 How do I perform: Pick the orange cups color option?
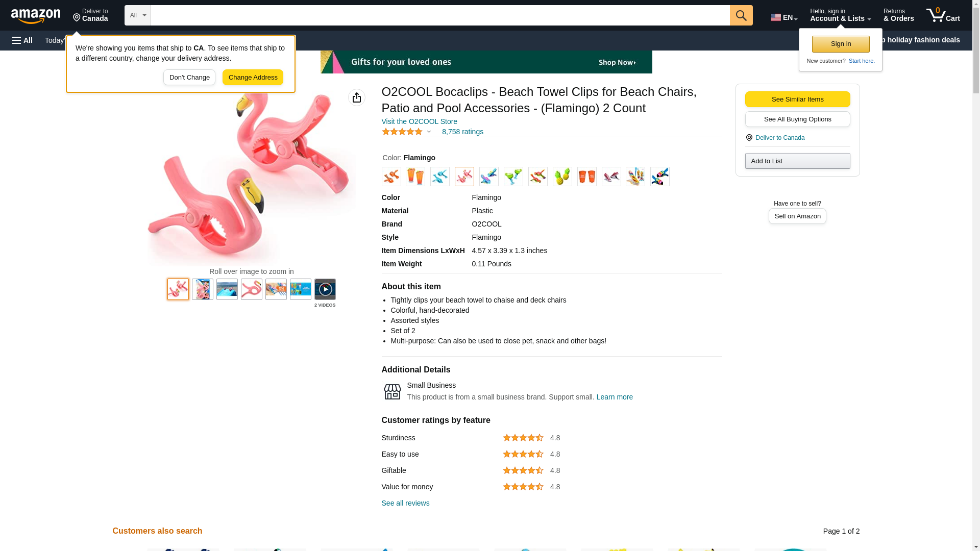point(586,177)
